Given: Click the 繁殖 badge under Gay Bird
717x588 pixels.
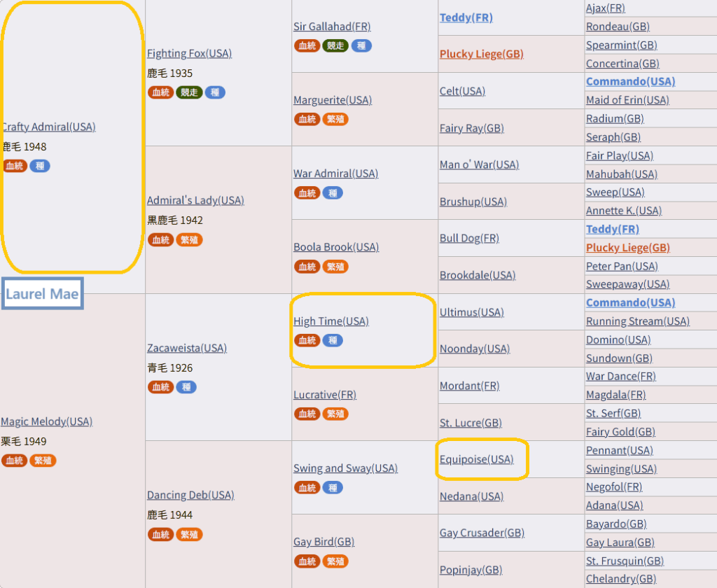Looking at the screenshot, I should (x=335, y=561).
